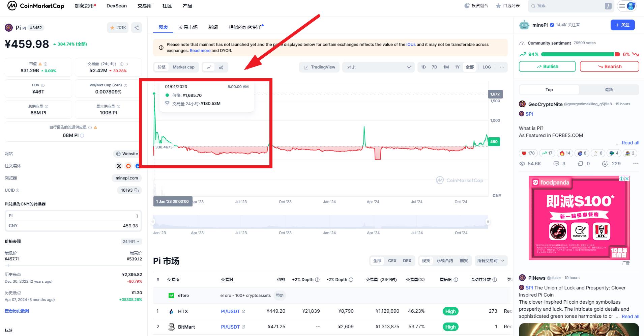Open the 24小时 price performance dropdown
The height and width of the screenshot is (336, 644).
point(131,242)
